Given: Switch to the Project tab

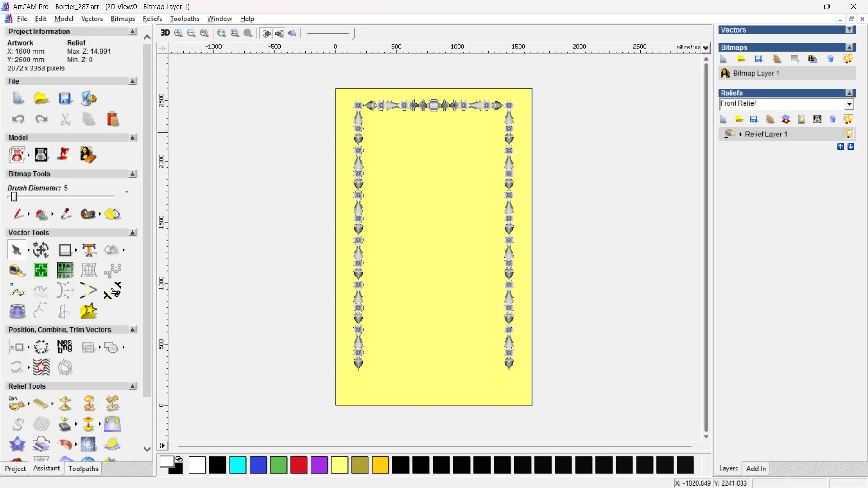Looking at the screenshot, I should click(15, 469).
